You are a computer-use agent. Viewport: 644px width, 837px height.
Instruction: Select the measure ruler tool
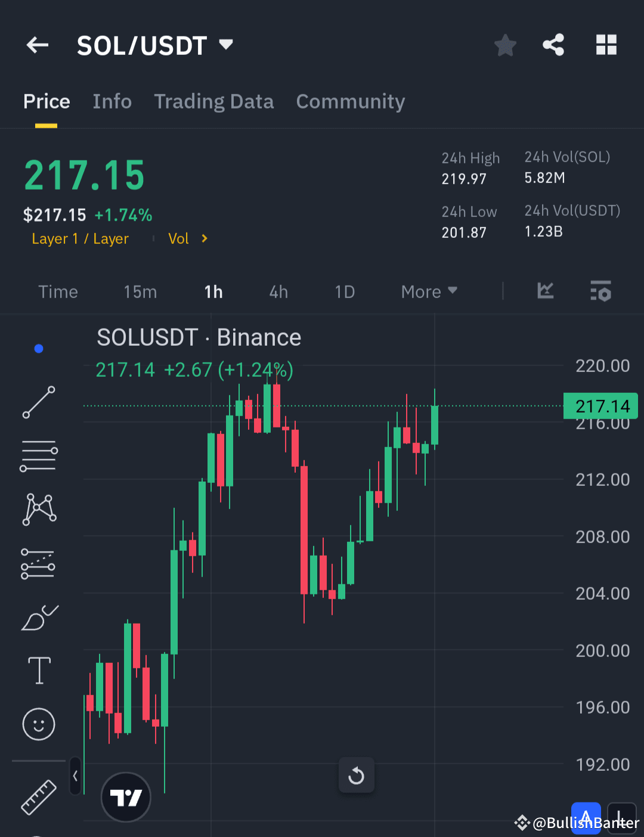click(x=39, y=796)
